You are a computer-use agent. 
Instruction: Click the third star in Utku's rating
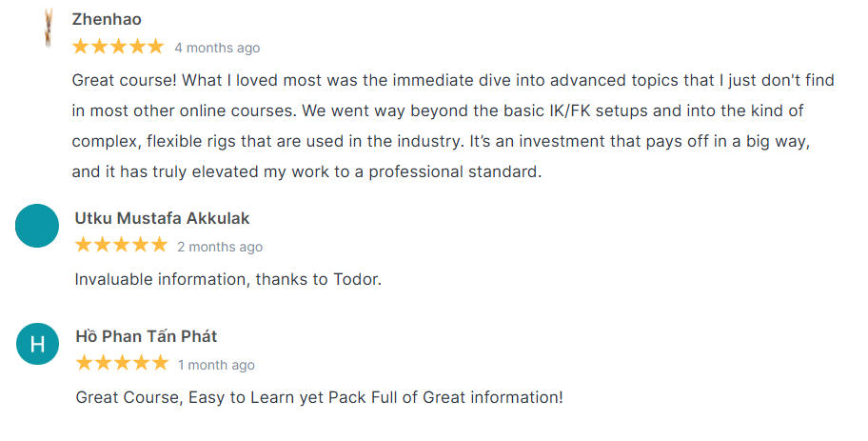click(121, 246)
